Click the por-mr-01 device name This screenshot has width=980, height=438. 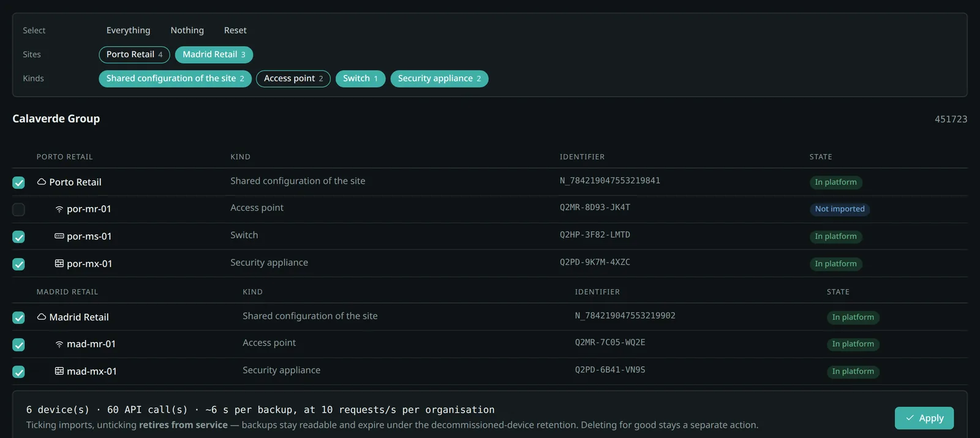(x=89, y=209)
